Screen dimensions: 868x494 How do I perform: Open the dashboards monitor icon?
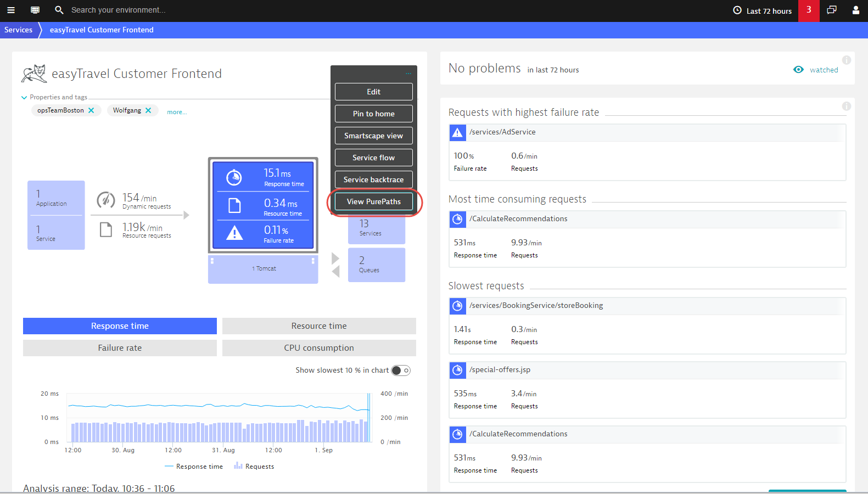pos(35,10)
